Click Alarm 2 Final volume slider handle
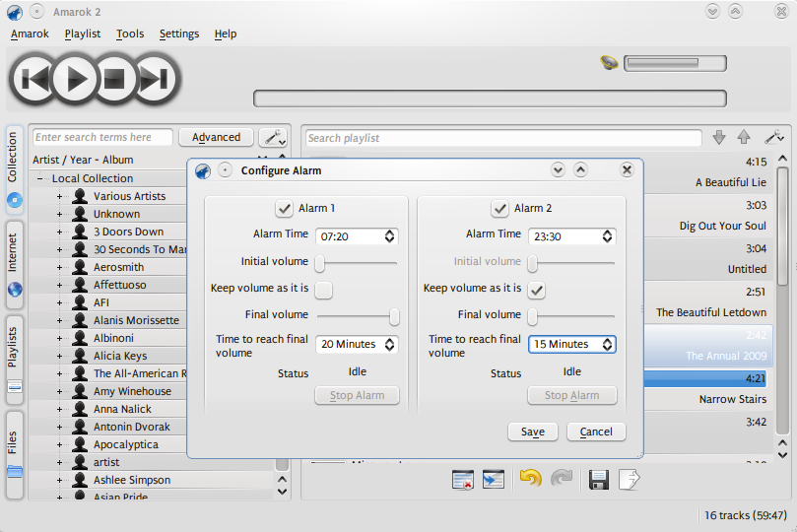797x532 pixels. (x=532, y=316)
